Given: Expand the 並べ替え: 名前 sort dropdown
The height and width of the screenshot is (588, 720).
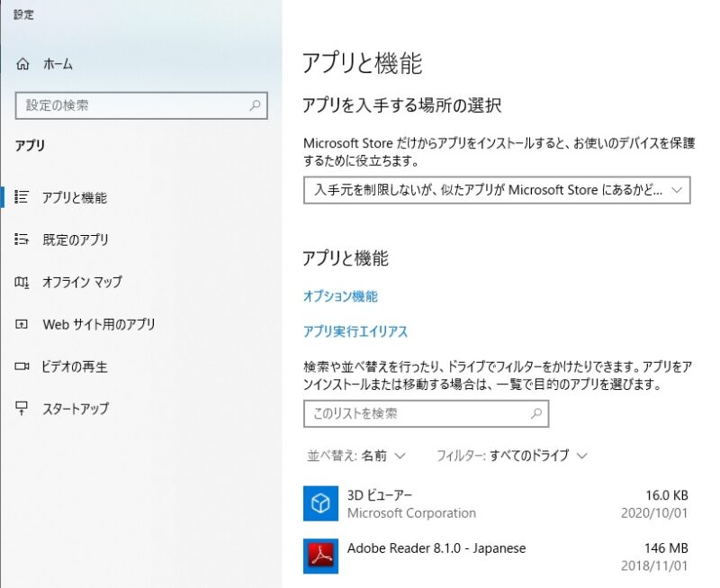Looking at the screenshot, I should (x=356, y=456).
